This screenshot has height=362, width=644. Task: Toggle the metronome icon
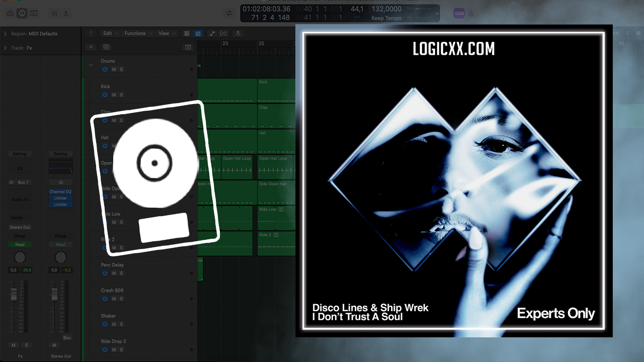pyautogui.click(x=471, y=14)
